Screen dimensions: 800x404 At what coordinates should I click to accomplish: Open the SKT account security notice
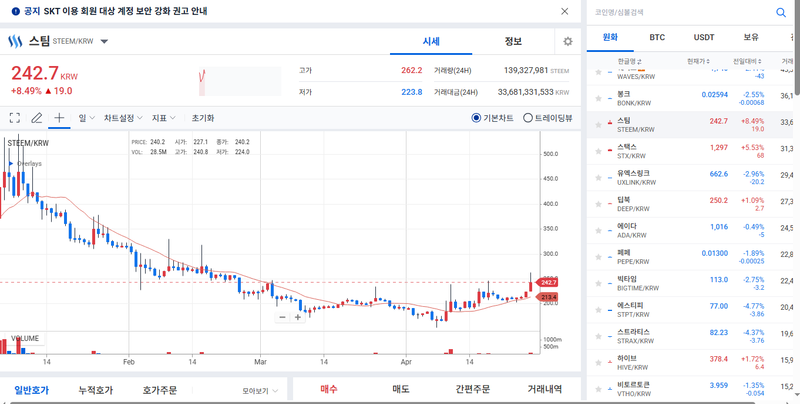pyautogui.click(x=126, y=11)
